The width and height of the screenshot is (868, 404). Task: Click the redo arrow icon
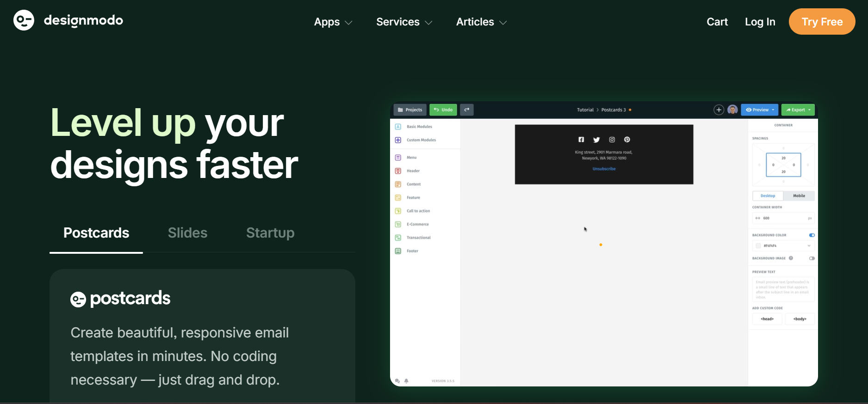tap(467, 110)
